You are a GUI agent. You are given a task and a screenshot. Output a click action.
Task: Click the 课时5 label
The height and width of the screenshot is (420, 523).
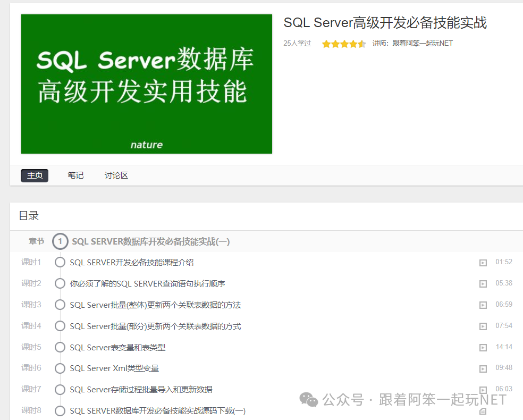(x=31, y=347)
